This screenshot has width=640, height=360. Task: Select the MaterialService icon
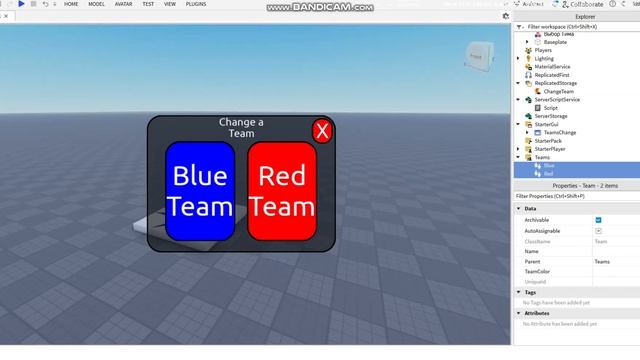pos(528,67)
